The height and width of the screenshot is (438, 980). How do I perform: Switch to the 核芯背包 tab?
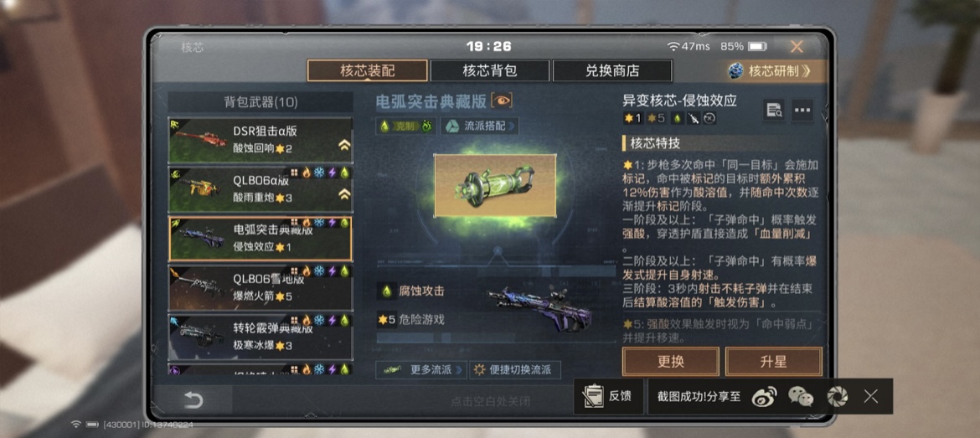click(489, 70)
